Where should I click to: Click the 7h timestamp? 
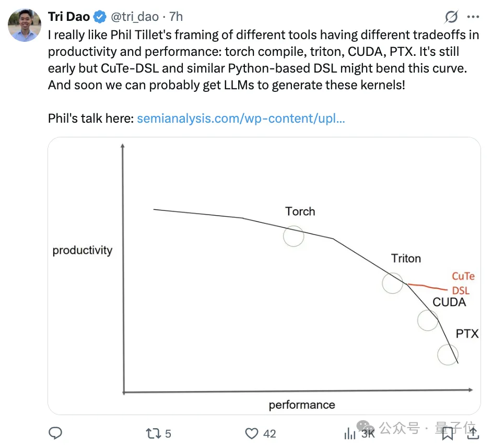click(177, 17)
